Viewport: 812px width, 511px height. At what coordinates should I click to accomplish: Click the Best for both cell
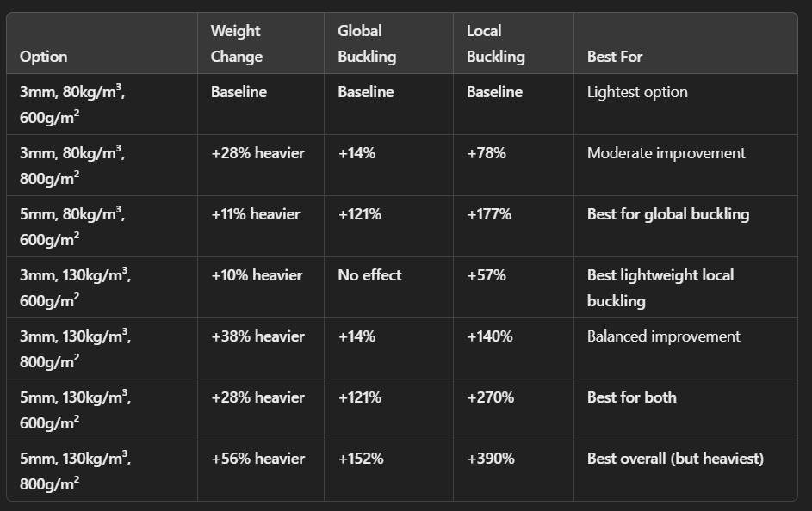point(631,397)
